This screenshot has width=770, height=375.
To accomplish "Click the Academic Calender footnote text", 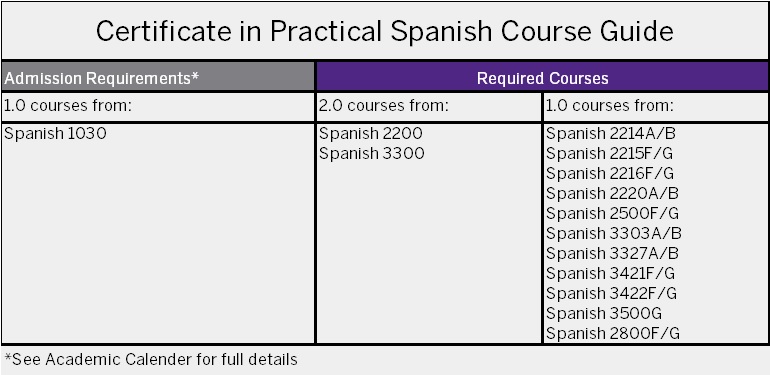I will (x=151, y=359).
